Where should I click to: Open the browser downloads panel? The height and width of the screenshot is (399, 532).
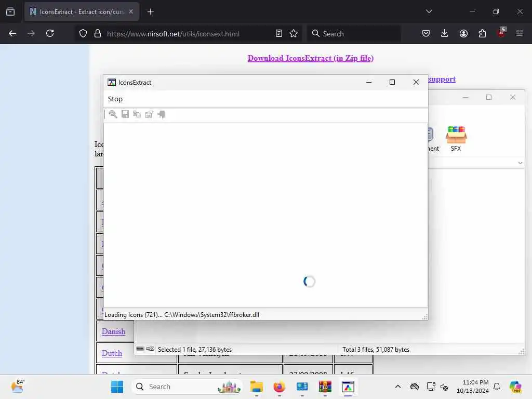pos(445,34)
